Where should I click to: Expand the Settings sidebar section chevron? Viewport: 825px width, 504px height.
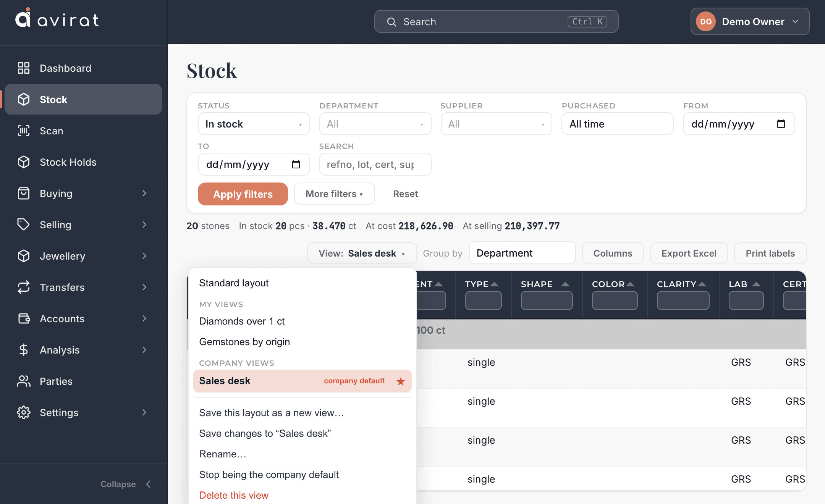144,412
